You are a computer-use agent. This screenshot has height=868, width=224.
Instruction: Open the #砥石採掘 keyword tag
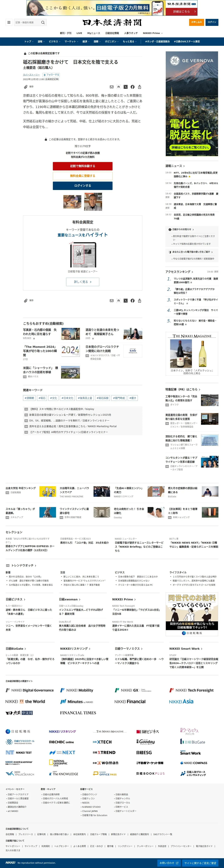click(103, 398)
